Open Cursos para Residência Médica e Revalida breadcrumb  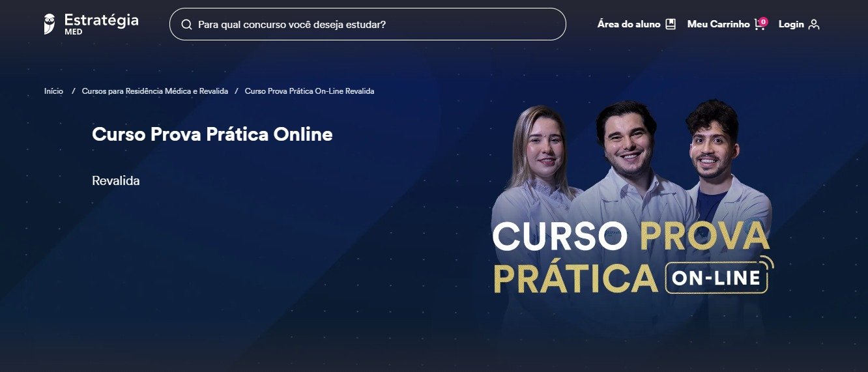155,91
